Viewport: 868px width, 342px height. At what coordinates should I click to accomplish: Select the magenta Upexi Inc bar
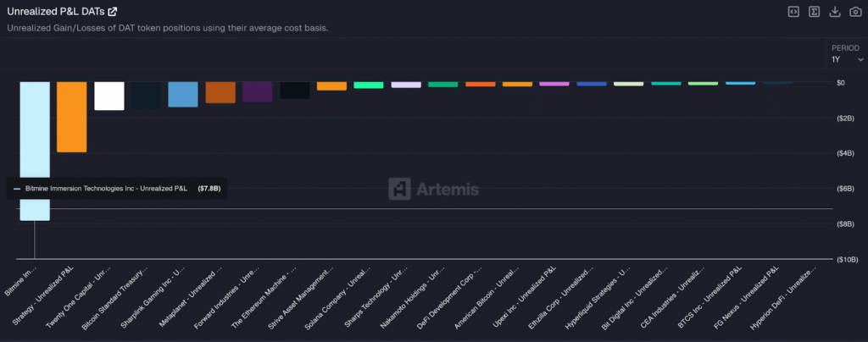pyautogui.click(x=554, y=84)
